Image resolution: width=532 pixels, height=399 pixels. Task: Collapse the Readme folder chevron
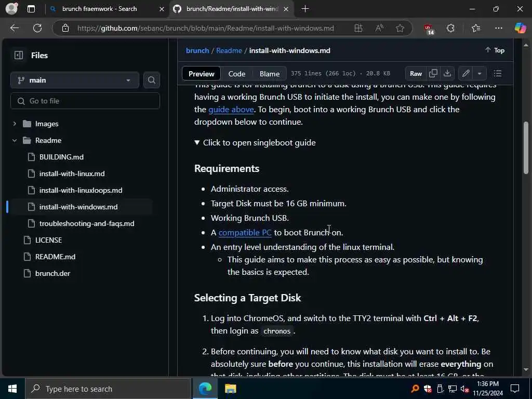pyautogui.click(x=15, y=140)
